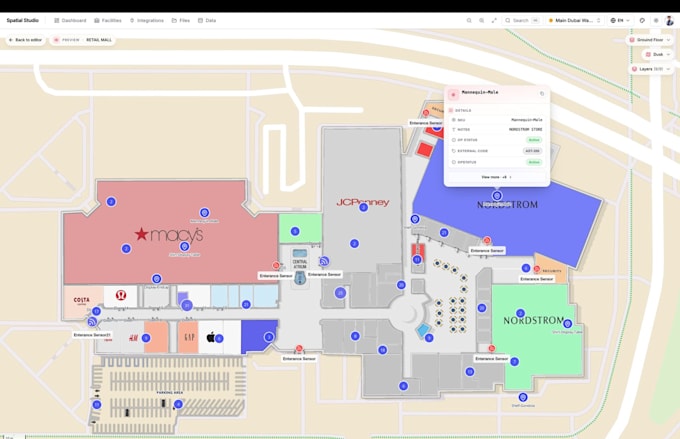Click the wifi sensor icon in Central Atrium
680x439 pixels.
(324, 262)
